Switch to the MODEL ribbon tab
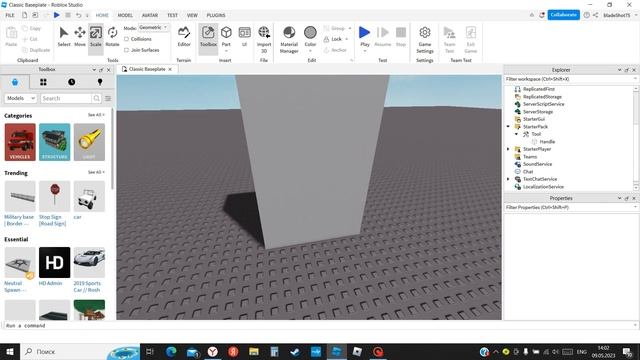This screenshot has height=360, width=640. (125, 15)
